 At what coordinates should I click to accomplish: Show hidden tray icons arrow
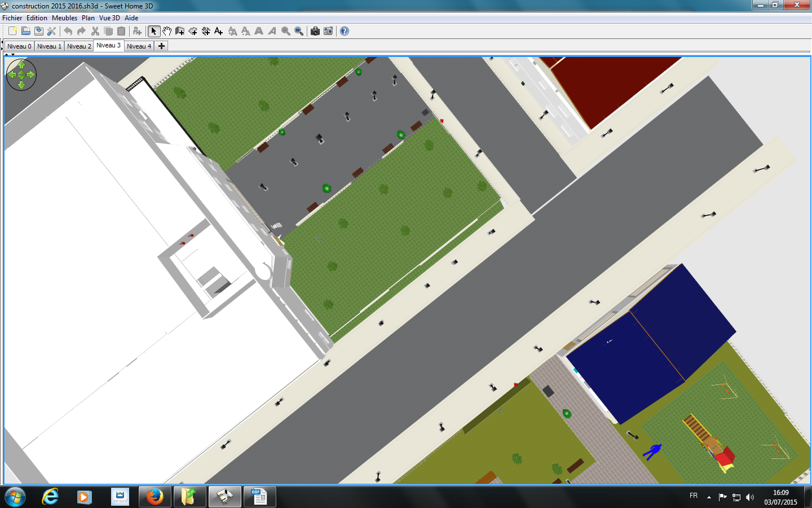(x=709, y=497)
